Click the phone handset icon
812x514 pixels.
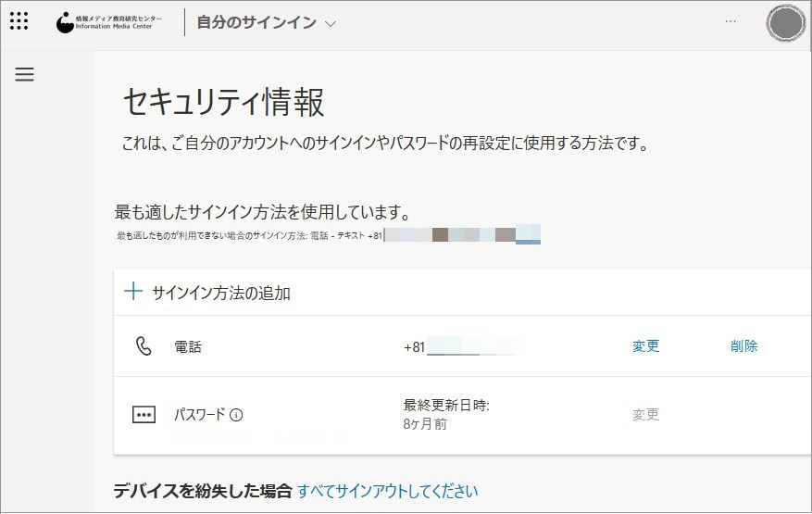coord(144,346)
